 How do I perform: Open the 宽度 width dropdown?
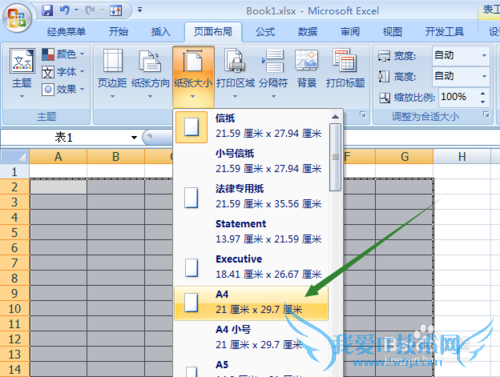tap(484, 55)
